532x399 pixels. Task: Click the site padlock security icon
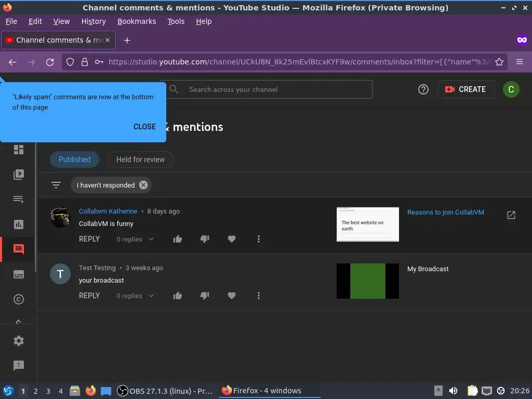(x=85, y=62)
